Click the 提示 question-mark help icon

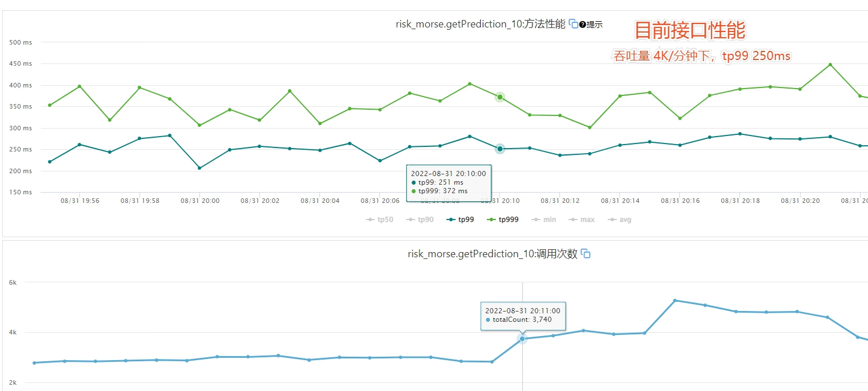click(582, 25)
